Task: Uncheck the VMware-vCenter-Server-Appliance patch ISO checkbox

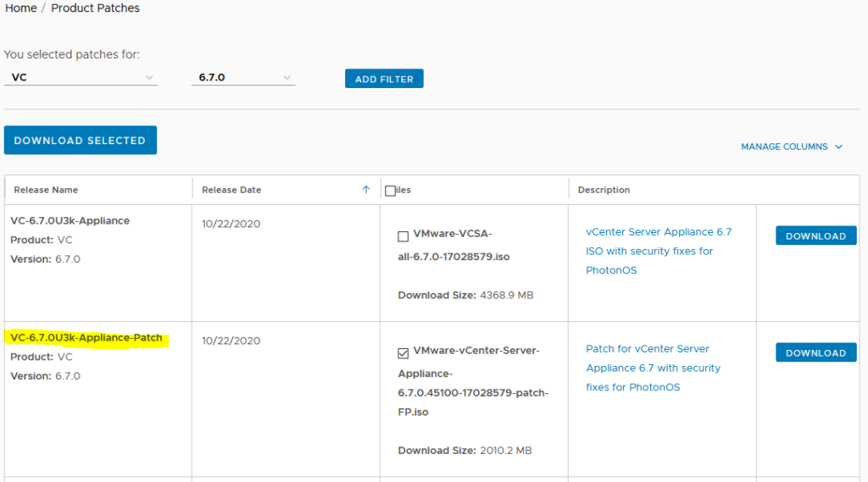Action: pyautogui.click(x=403, y=353)
